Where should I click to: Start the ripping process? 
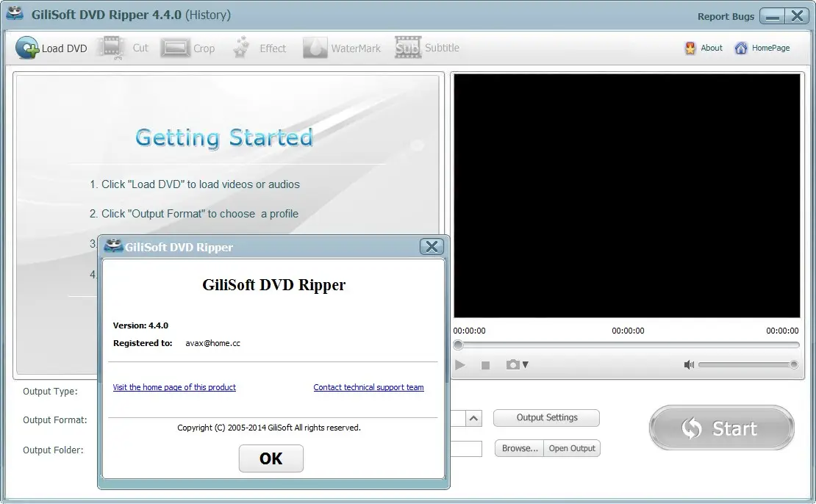click(721, 428)
